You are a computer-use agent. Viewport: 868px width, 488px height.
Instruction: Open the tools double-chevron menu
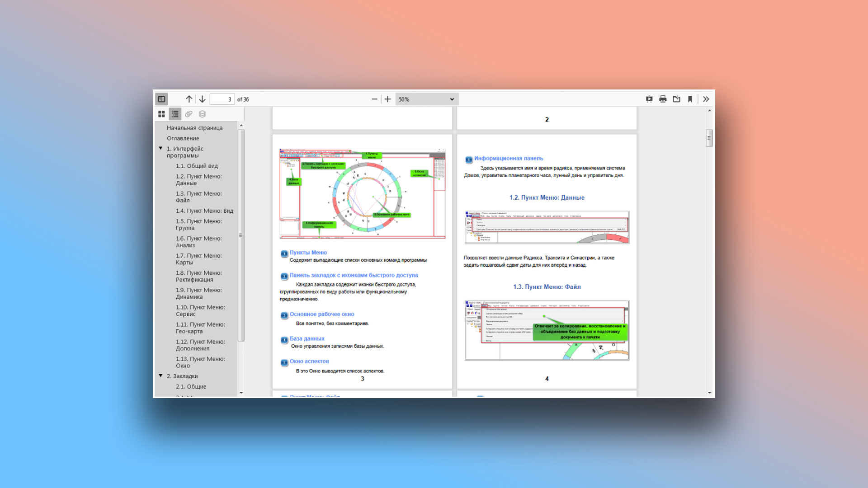(706, 99)
